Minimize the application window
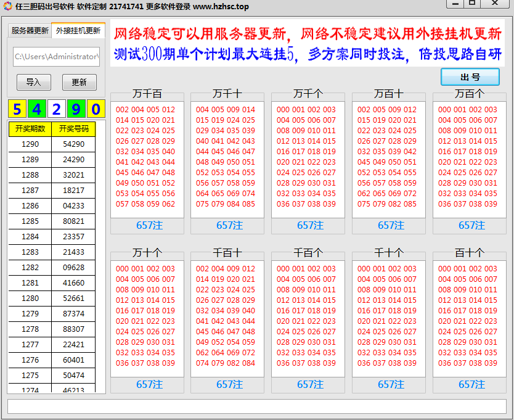The height and width of the screenshot is (420, 514). (x=455, y=4)
